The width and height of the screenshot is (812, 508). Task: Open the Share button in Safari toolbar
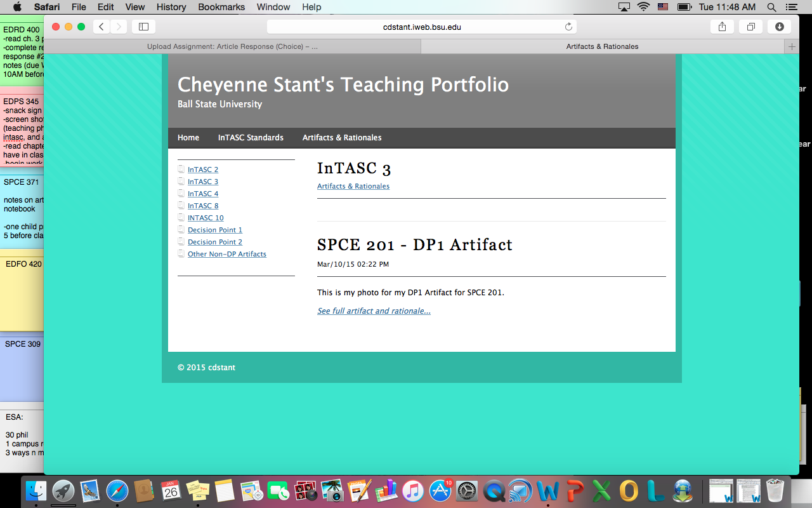click(722, 27)
